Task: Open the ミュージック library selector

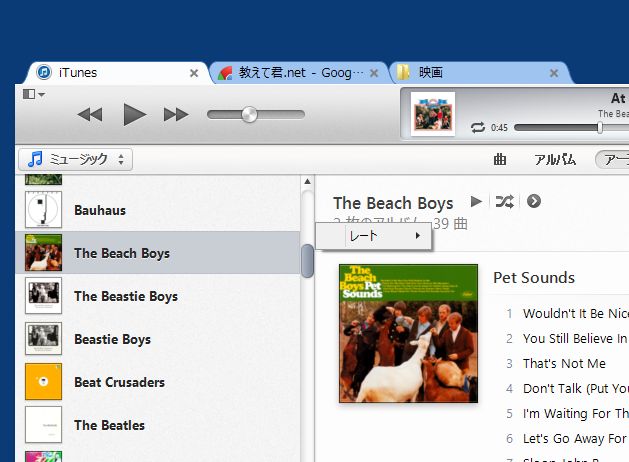Action: [x=75, y=160]
